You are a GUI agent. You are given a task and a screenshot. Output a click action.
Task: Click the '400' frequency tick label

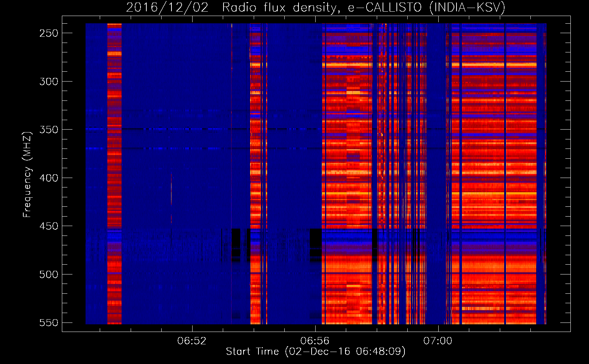tap(49, 178)
